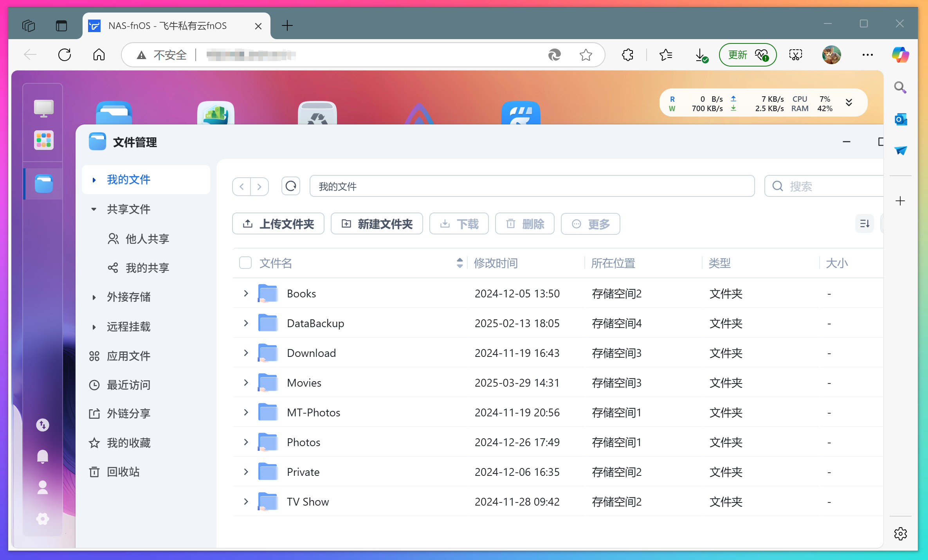The image size is (928, 560).
Task: Open the sort order icon
Action: [864, 224]
